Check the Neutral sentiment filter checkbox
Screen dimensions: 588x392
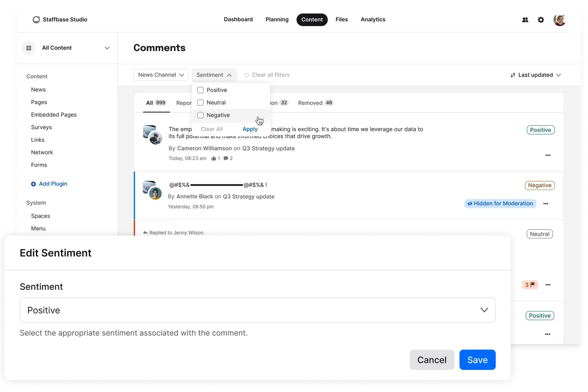click(x=200, y=102)
